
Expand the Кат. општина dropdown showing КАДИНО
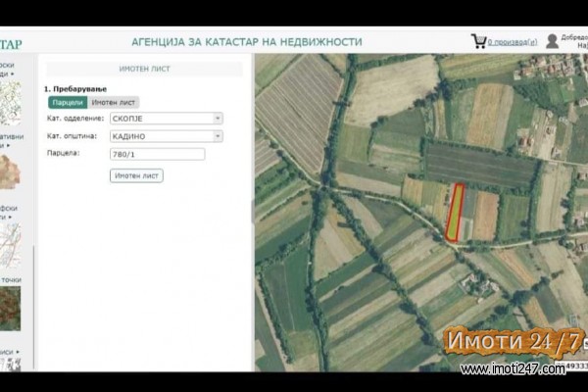coord(165,136)
